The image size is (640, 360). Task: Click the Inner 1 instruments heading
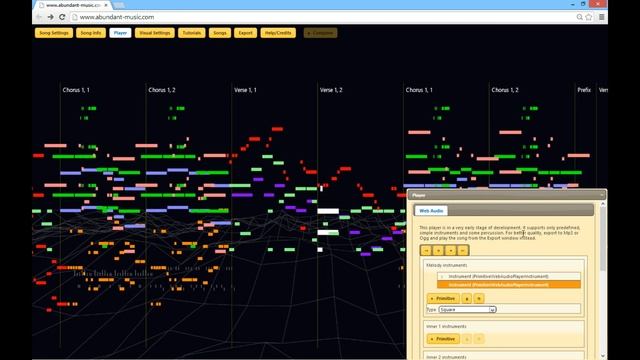(x=446, y=327)
